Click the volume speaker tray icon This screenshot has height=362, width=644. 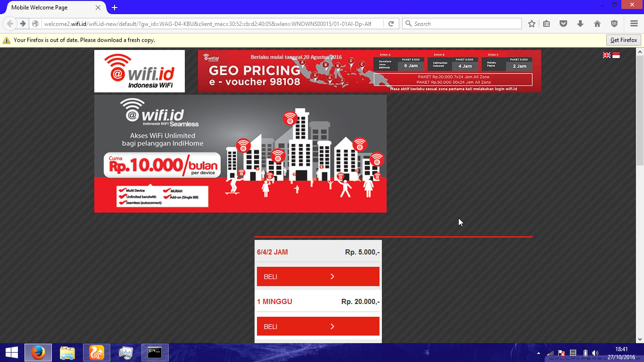pyautogui.click(x=595, y=353)
